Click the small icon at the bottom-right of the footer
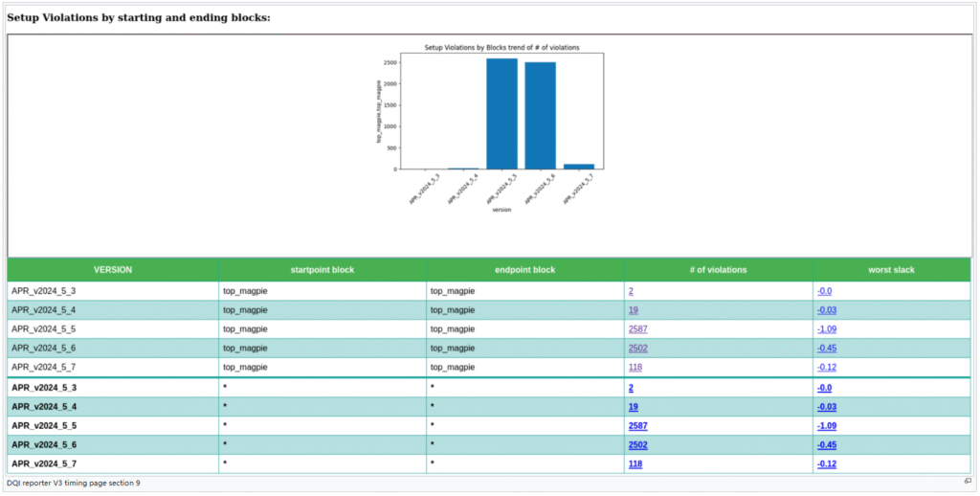Screen dimensions: 980x496 pyautogui.click(x=967, y=482)
